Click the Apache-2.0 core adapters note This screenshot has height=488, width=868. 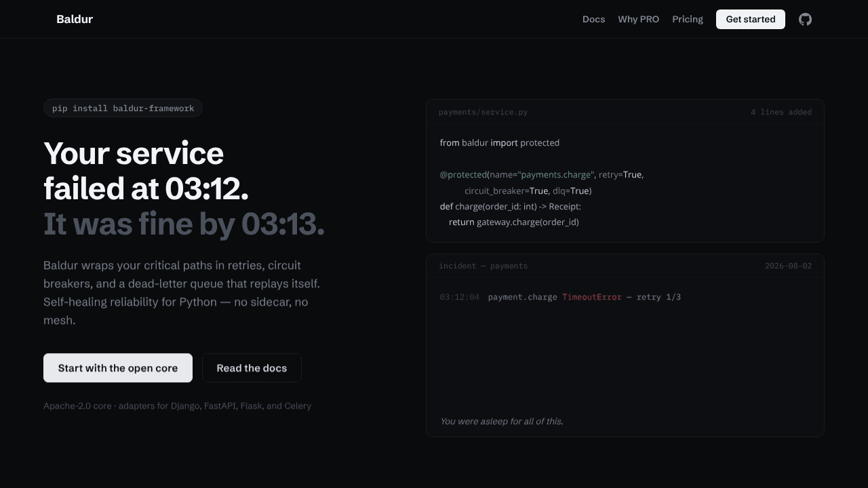point(177,406)
